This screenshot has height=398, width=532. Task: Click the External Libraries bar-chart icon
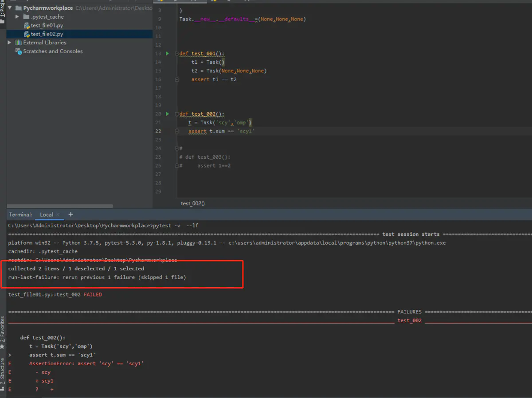point(18,43)
